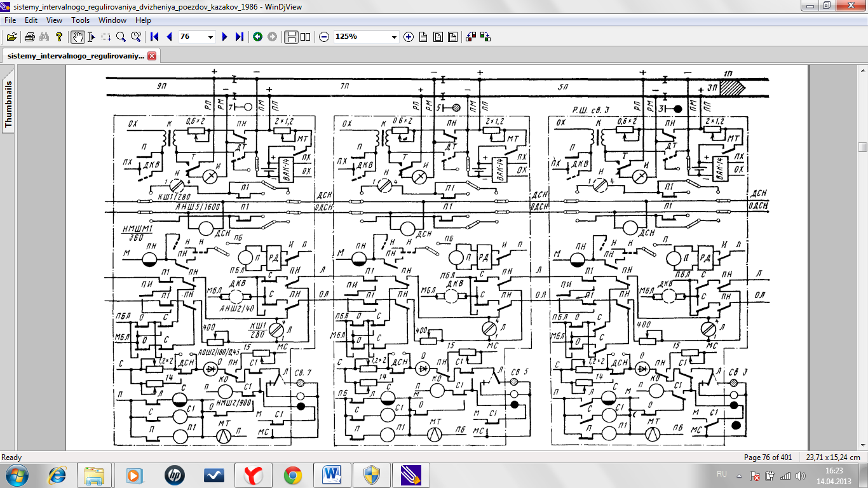This screenshot has width=868, height=488.
Task: Close the sistemy_intervalnogo document tab
Action: point(152,56)
